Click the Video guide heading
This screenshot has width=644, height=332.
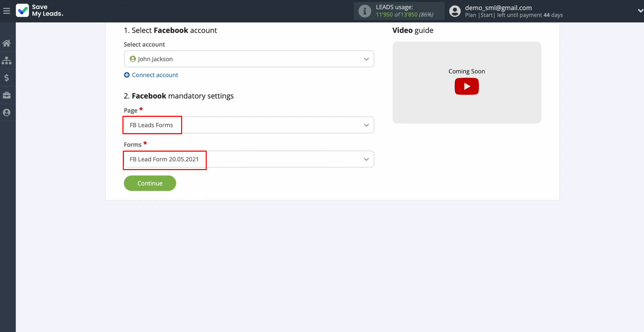pos(413,30)
